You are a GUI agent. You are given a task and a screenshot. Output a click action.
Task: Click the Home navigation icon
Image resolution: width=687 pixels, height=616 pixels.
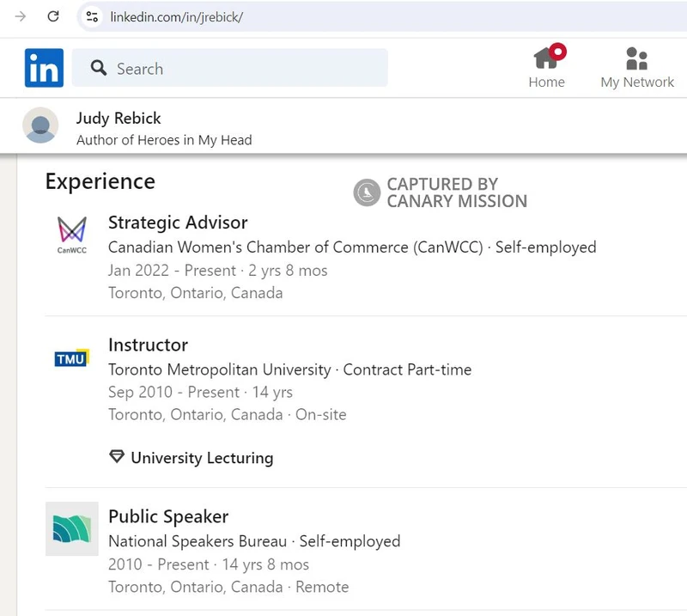pyautogui.click(x=547, y=58)
